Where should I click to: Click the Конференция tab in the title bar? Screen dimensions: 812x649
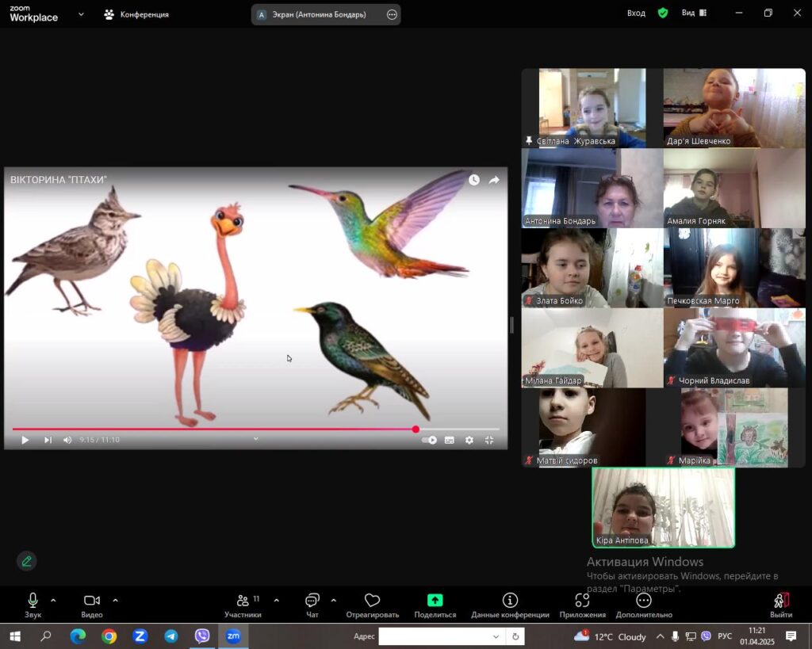[x=136, y=14]
